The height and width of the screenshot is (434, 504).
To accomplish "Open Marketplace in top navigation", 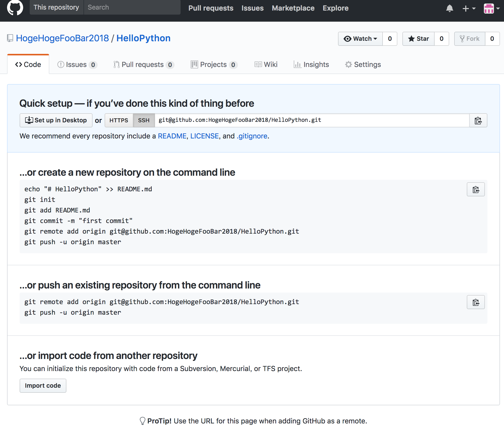I will 293,8.
